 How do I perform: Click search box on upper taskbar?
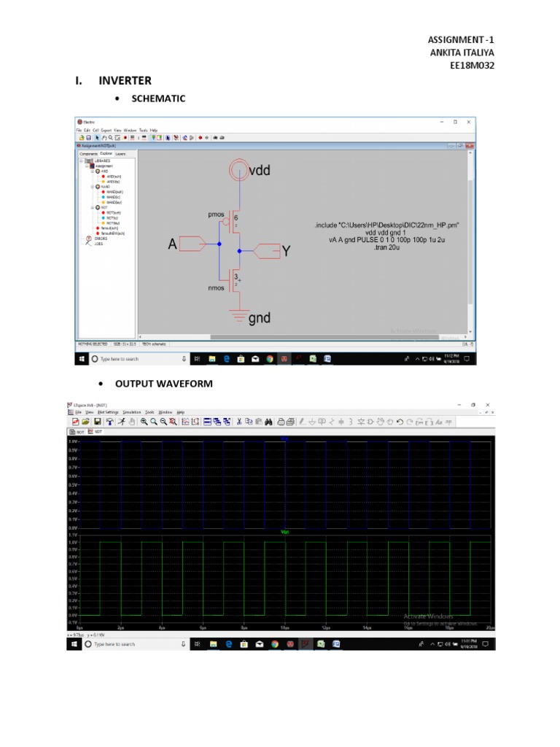tap(139, 359)
